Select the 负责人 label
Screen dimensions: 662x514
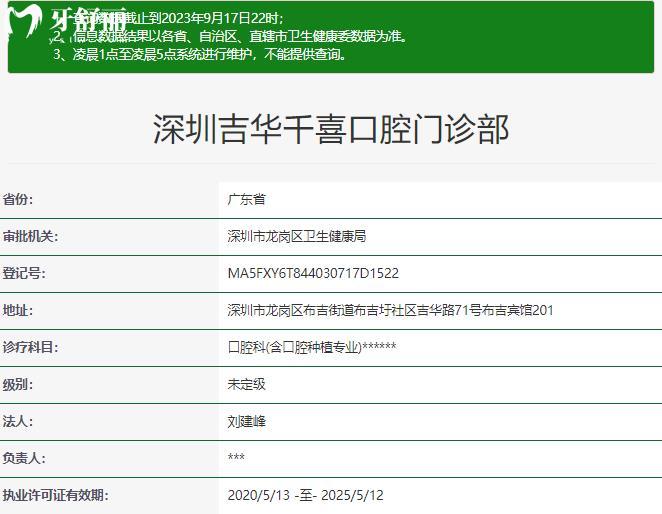tap(24, 458)
